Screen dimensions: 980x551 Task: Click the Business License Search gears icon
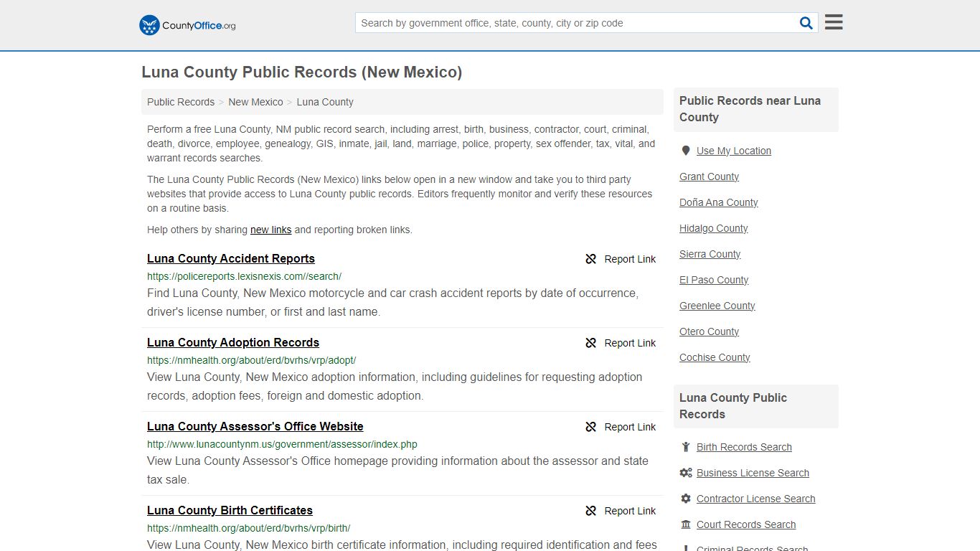pyautogui.click(x=686, y=473)
